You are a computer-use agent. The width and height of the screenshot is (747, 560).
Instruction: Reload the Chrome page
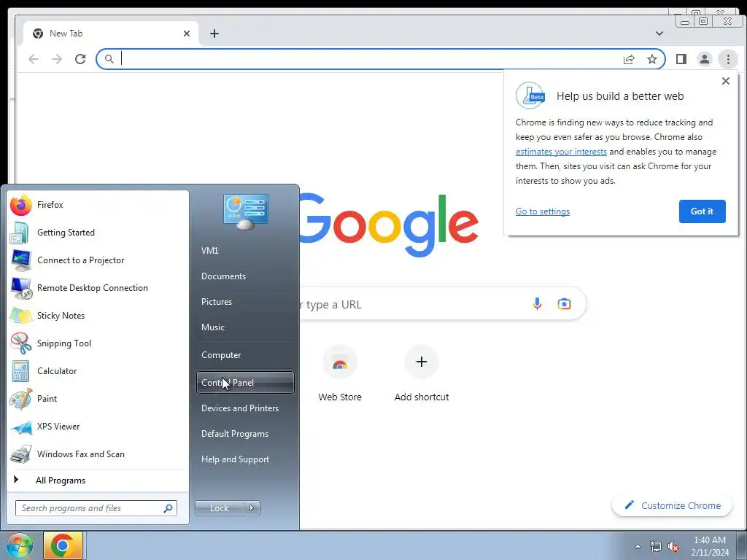(x=80, y=59)
